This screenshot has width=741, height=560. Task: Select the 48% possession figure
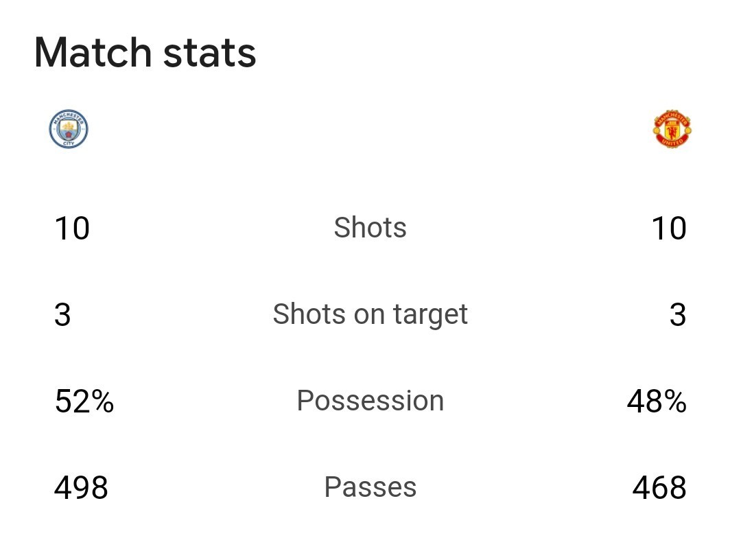657,401
